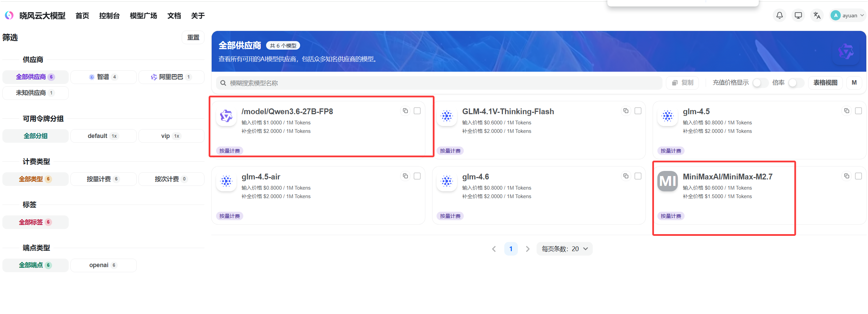Click the MiniMax-M2.7 copy icon
868x314 pixels.
[847, 176]
